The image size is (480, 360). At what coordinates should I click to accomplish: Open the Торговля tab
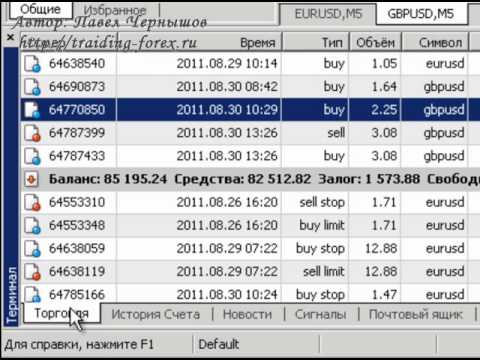click(x=62, y=314)
